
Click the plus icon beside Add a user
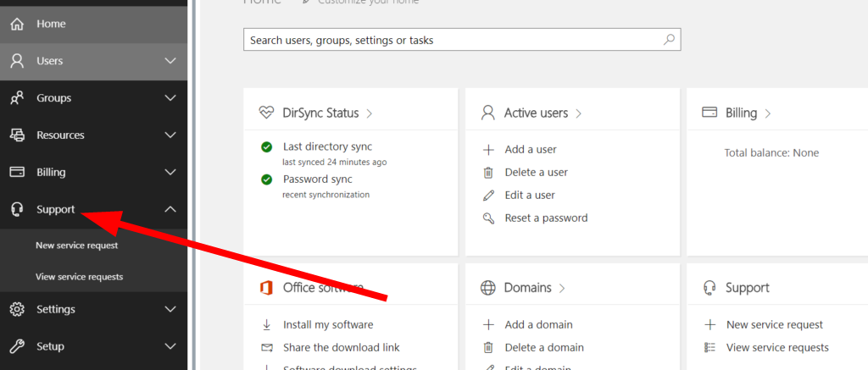[x=488, y=150]
